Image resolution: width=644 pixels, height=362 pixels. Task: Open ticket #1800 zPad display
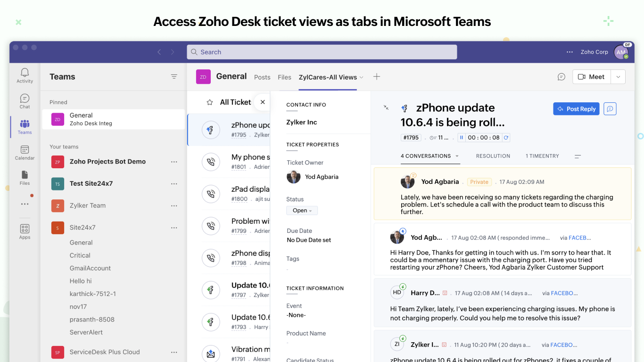click(229, 194)
